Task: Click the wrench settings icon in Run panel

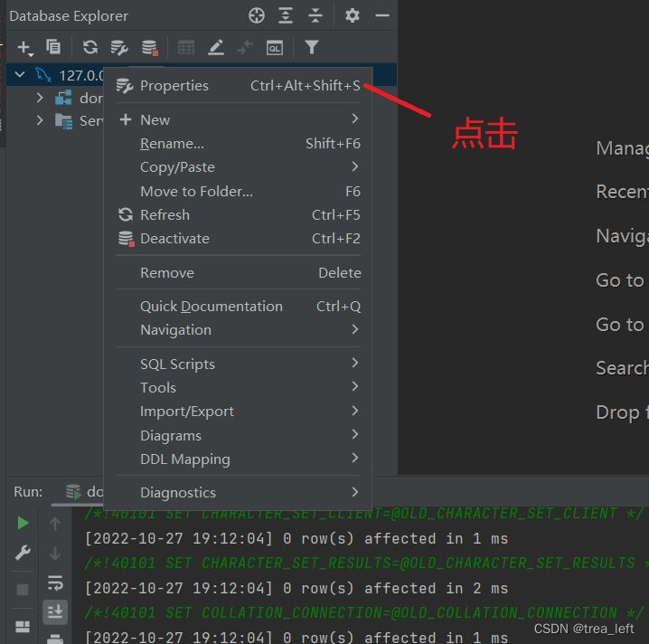Action: tap(23, 553)
